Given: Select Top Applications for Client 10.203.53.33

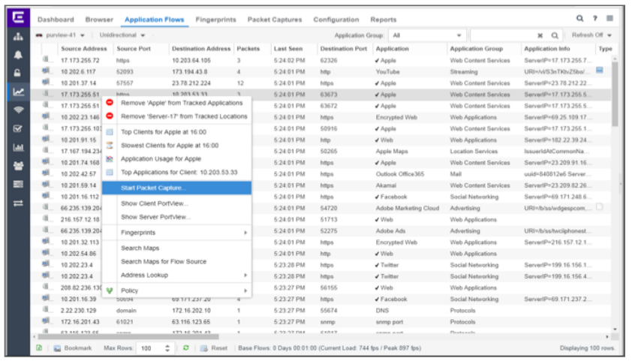Looking at the screenshot, I should click(x=176, y=172).
